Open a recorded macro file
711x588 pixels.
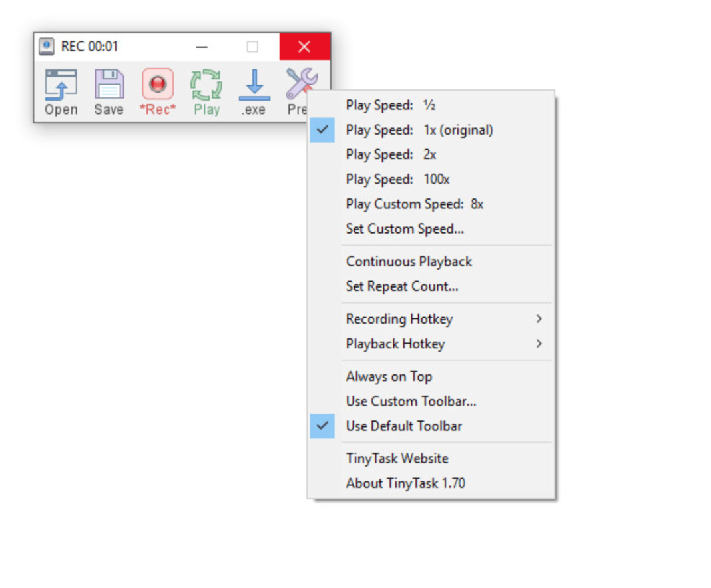[61, 90]
